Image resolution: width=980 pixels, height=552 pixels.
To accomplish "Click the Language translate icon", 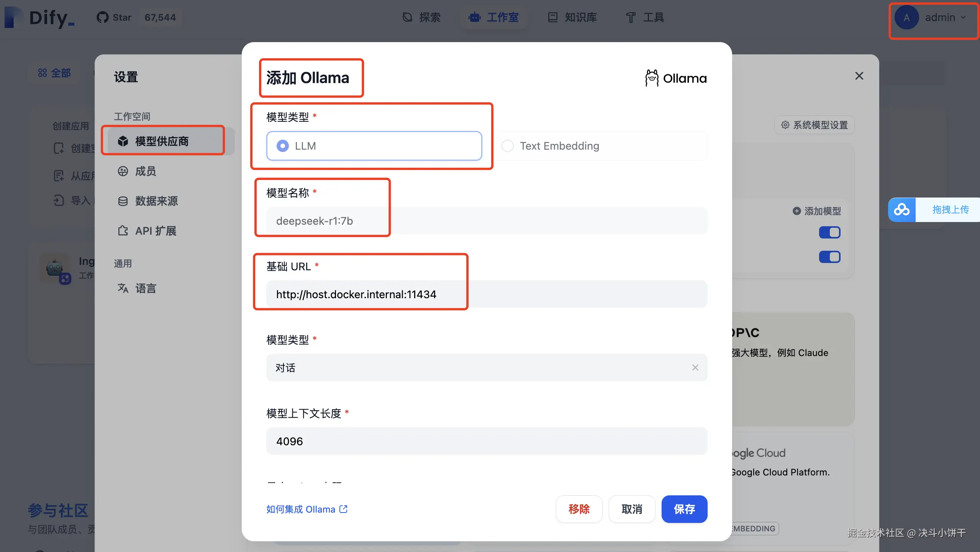I will [x=123, y=288].
